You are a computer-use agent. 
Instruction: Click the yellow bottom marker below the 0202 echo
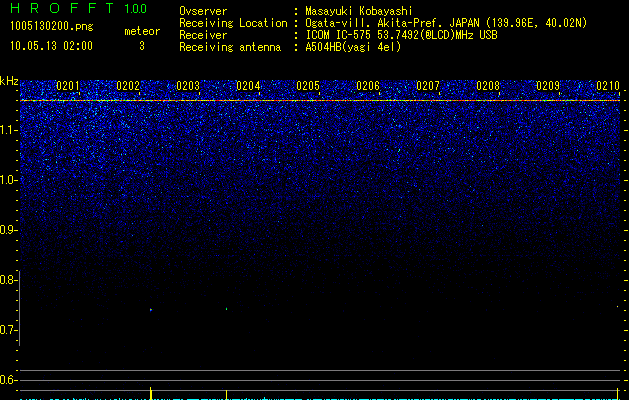pos(151,393)
